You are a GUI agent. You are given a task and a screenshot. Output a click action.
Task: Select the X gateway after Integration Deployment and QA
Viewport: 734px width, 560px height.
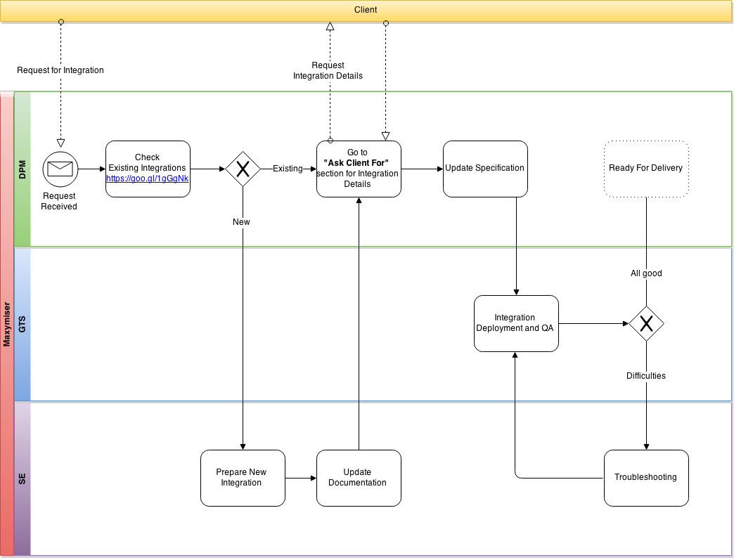[646, 324]
